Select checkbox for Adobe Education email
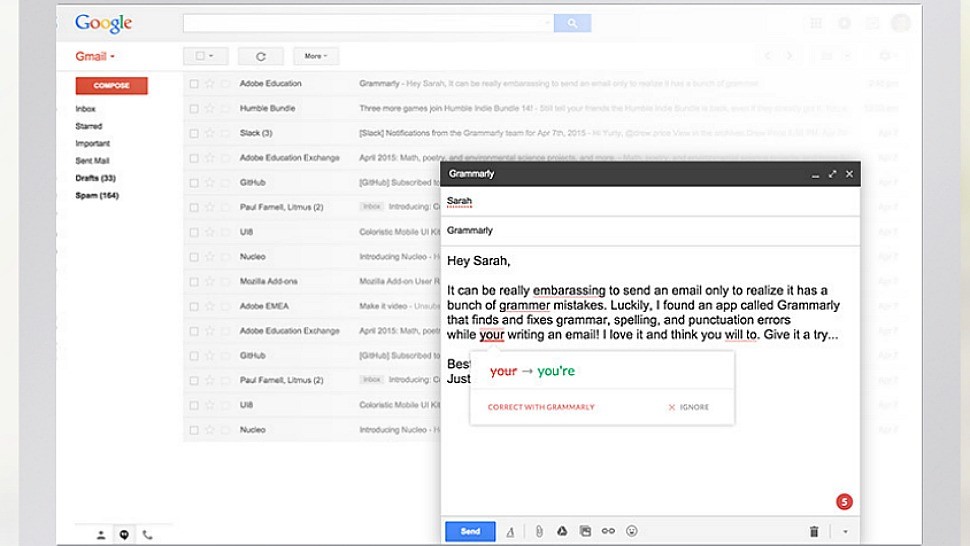Screen dimensions: 970x546 194,83
